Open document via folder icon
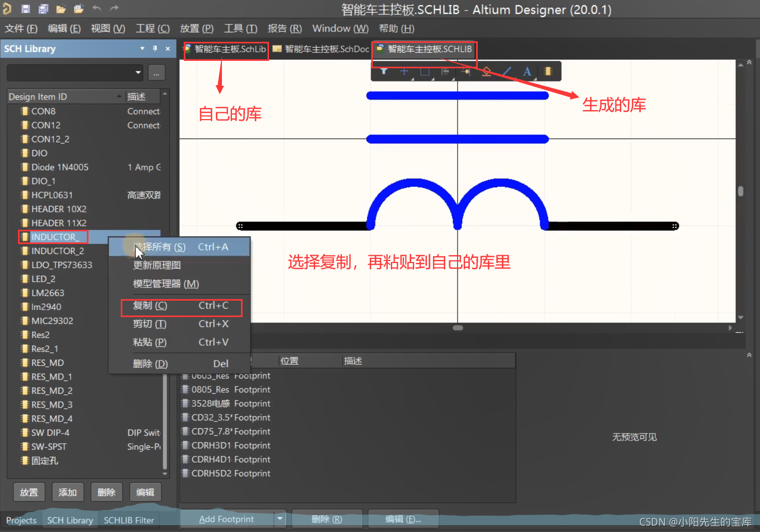This screenshot has width=760, height=532. click(x=61, y=8)
